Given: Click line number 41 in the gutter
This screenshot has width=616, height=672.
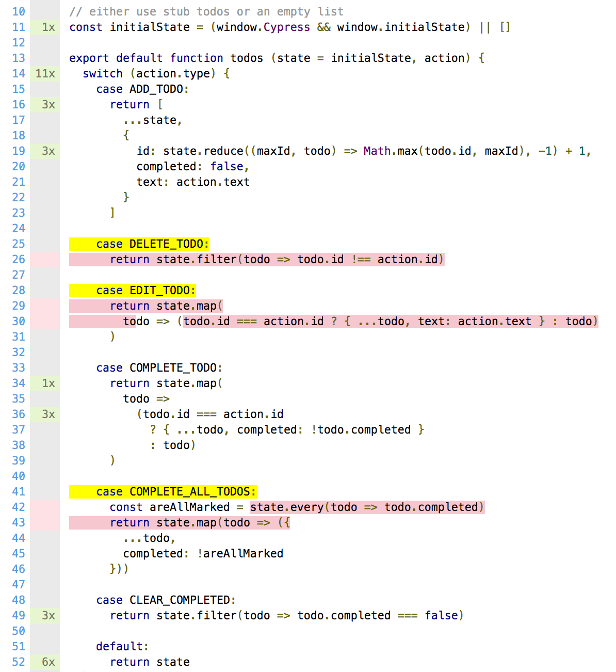Looking at the screenshot, I should [x=19, y=491].
